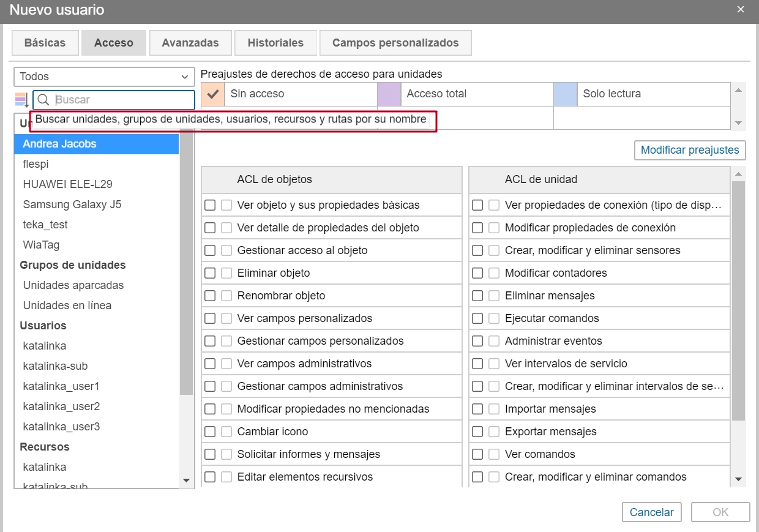This screenshot has width=759, height=532.
Task: Toggle the Ejecutar comandos checkbox
Action: coord(477,318)
